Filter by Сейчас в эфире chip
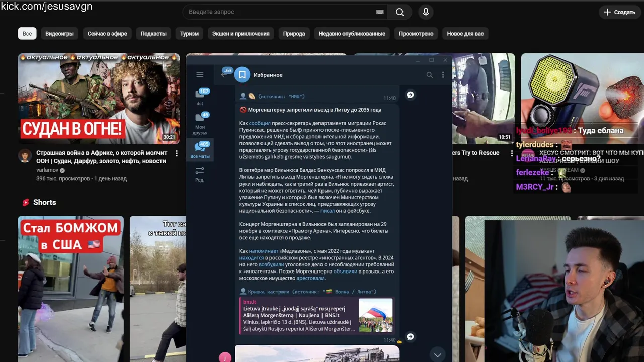This screenshot has width=644, height=362. 107,34
